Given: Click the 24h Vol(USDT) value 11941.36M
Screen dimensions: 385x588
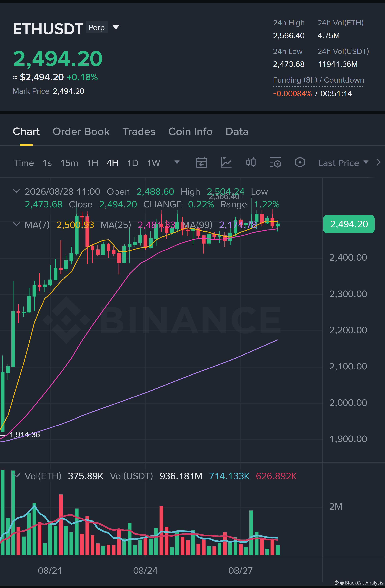Looking at the screenshot, I should (x=338, y=64).
